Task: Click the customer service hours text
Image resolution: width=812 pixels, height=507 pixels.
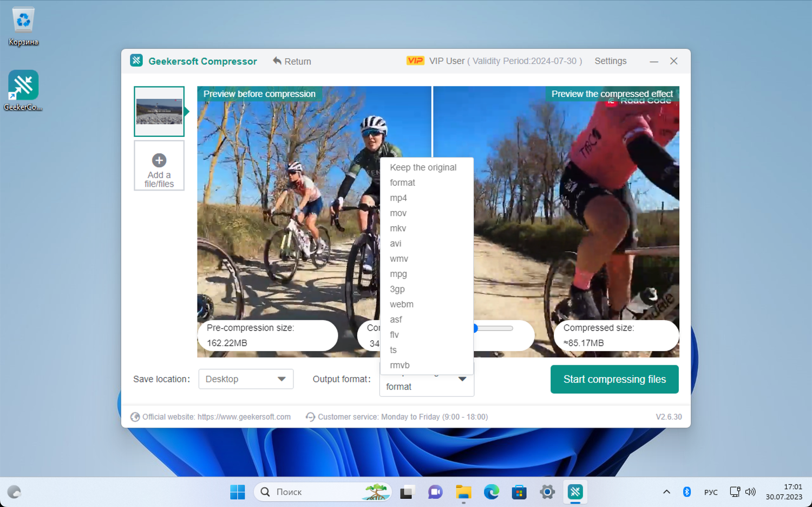Action: coord(403,417)
